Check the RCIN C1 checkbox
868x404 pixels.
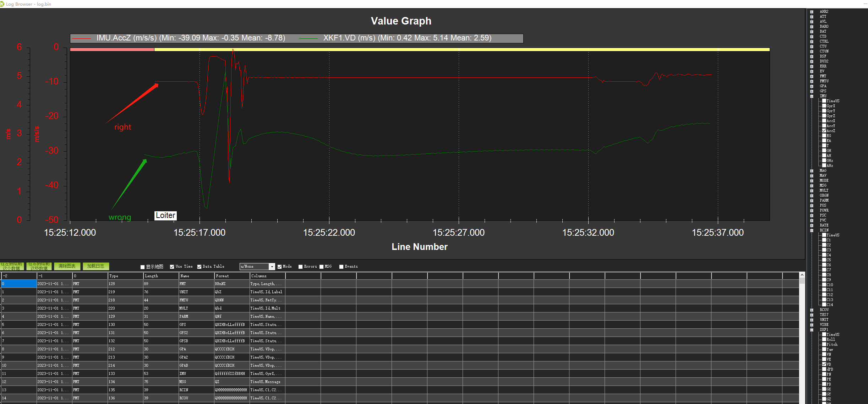click(824, 240)
